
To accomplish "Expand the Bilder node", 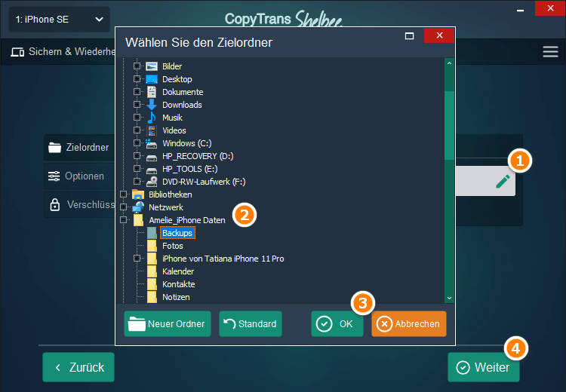I will coord(137,66).
